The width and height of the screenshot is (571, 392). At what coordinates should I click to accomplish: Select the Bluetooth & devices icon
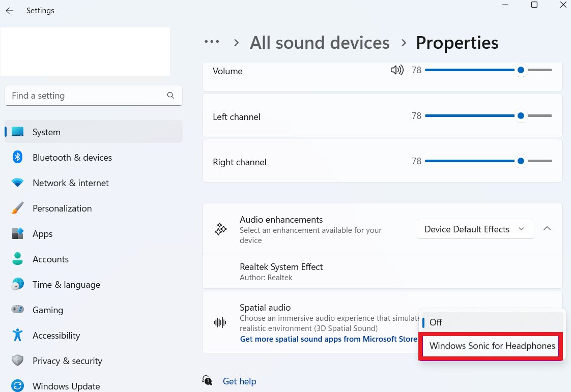18,158
